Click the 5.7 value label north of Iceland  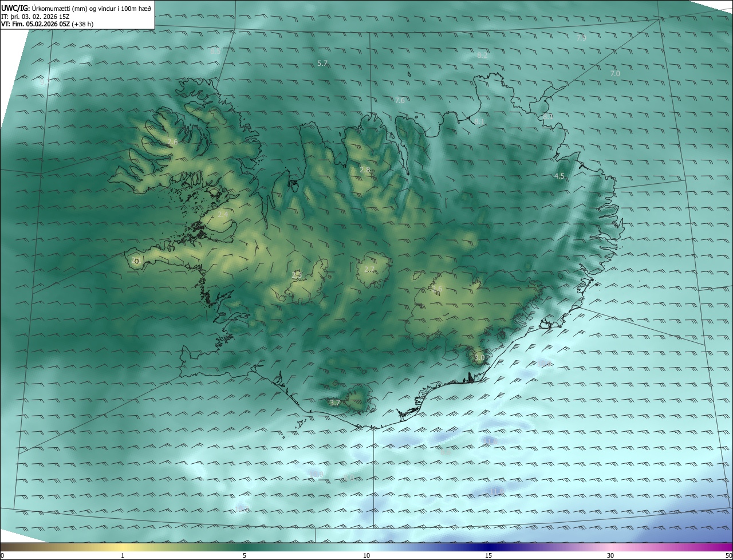(x=322, y=63)
